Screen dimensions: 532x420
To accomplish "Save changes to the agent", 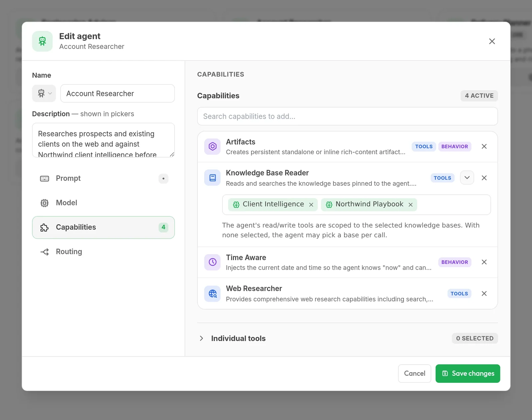I will (468, 373).
